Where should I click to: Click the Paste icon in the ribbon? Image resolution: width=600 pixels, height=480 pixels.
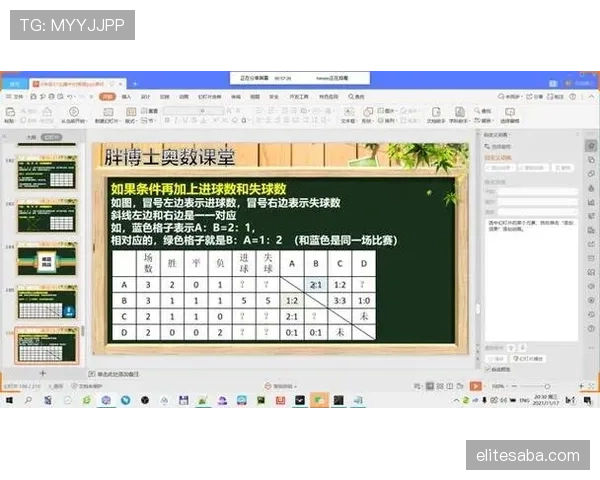tap(10, 111)
